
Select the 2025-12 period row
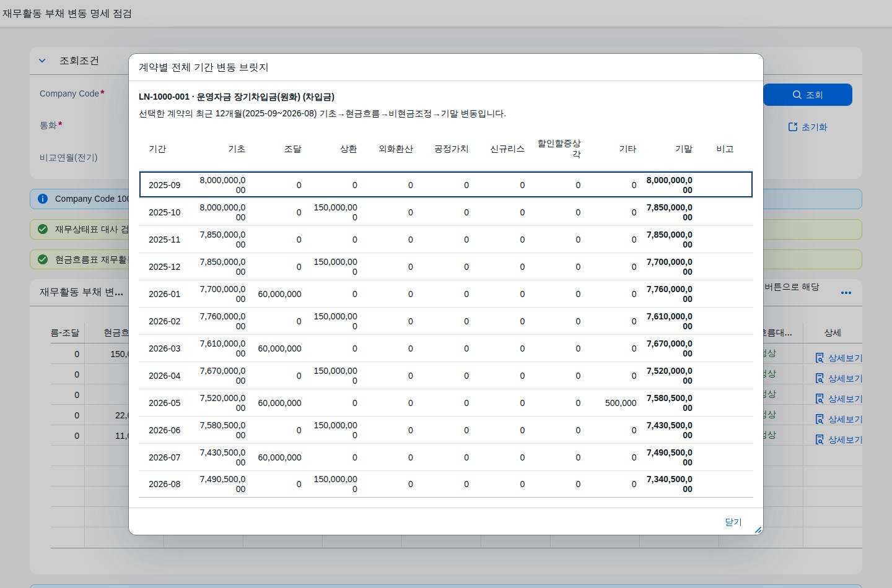(x=446, y=267)
